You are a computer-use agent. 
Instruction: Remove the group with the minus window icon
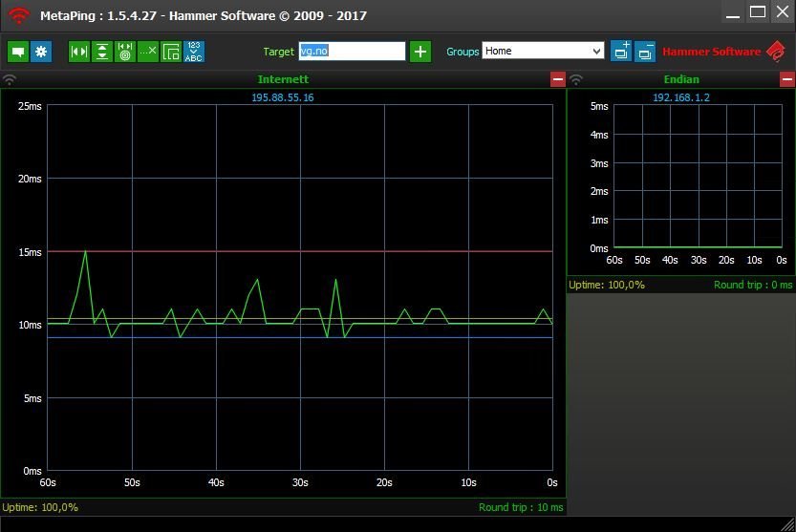(645, 52)
